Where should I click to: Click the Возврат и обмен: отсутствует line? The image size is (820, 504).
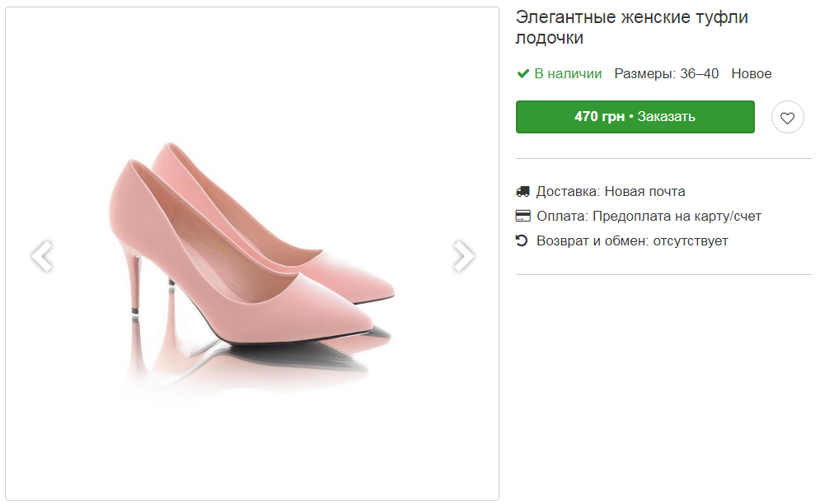[632, 241]
